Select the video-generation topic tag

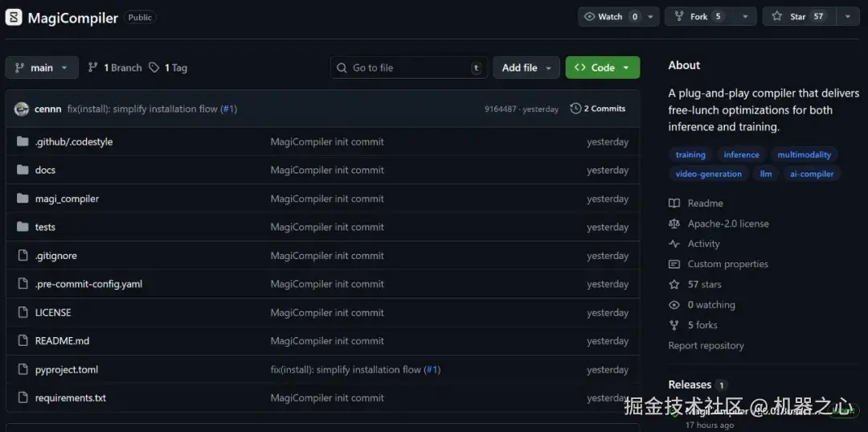[709, 174]
